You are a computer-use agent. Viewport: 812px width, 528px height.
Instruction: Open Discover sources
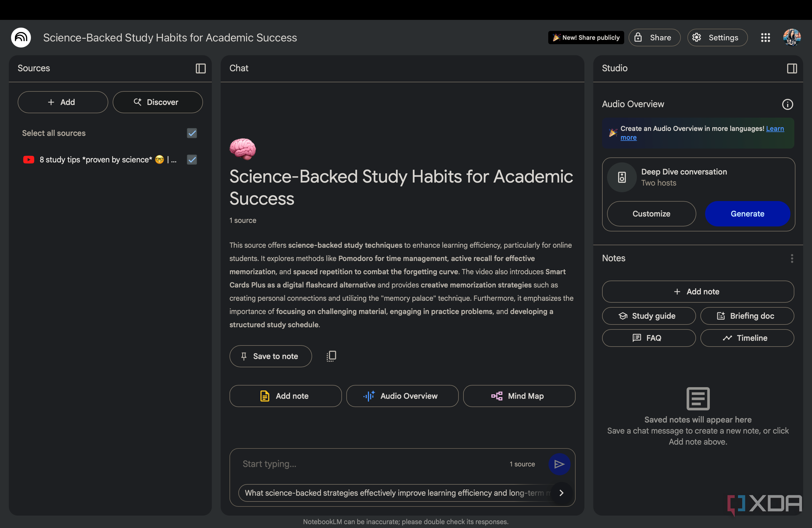coord(158,102)
